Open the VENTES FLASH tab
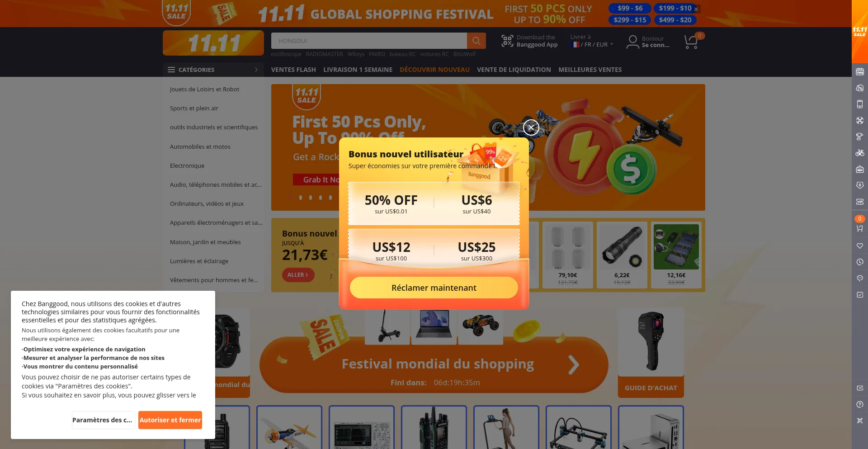Image resolution: width=868 pixels, height=449 pixels. 293,70
